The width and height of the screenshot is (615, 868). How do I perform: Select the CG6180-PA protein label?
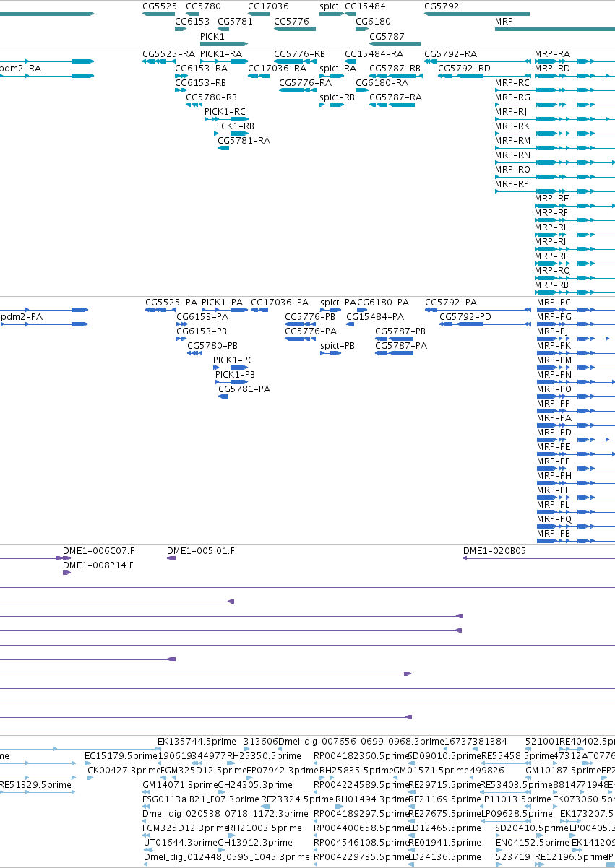click(x=383, y=303)
